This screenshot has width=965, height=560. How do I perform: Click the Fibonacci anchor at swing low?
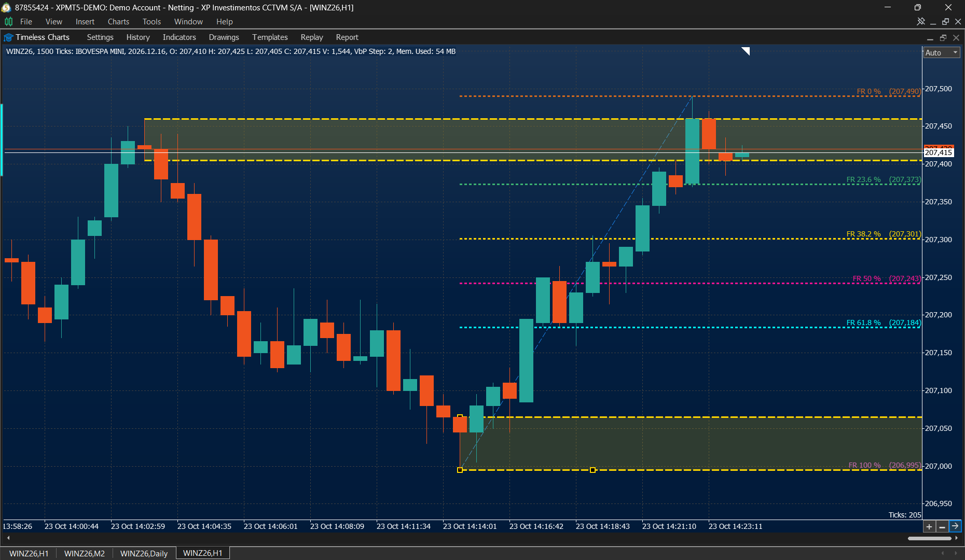tap(460, 470)
